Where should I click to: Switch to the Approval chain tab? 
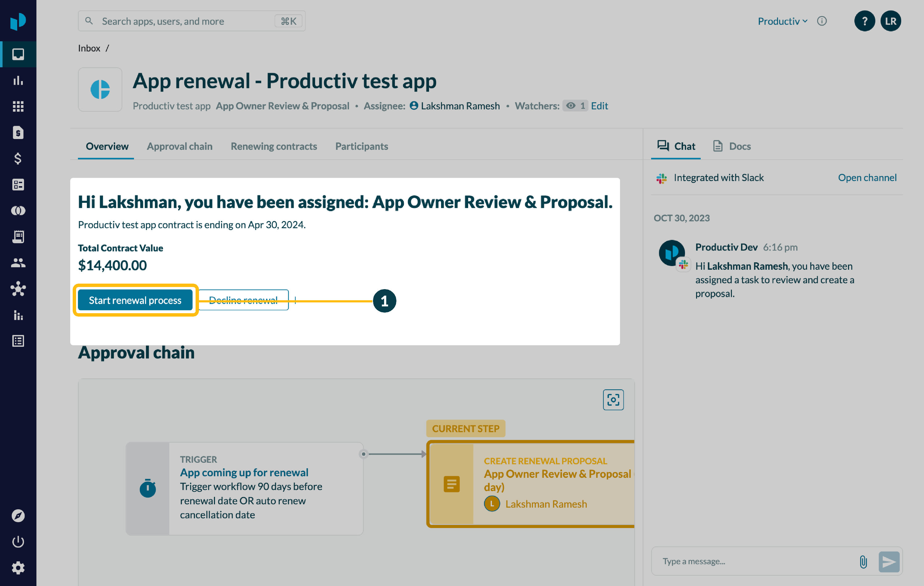(x=180, y=146)
